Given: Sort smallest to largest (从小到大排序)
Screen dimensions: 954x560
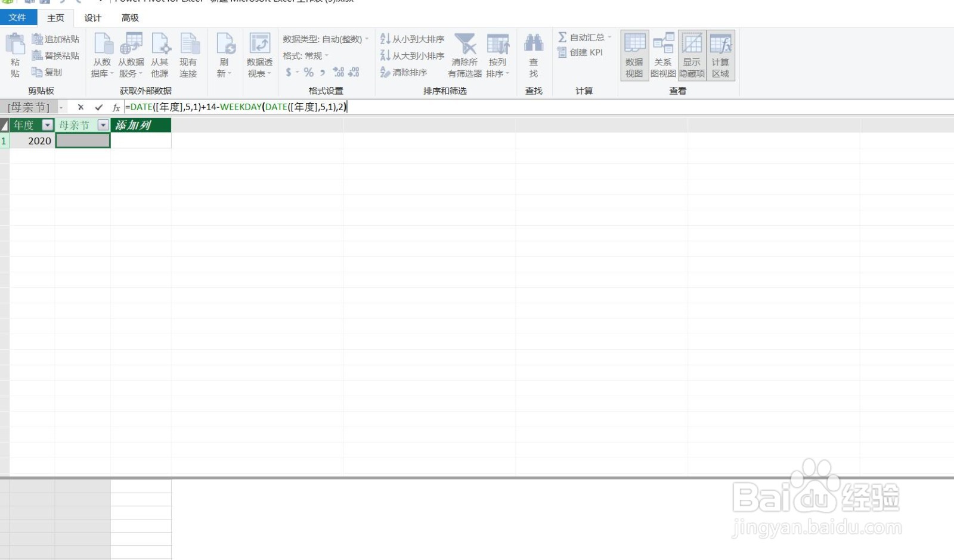Looking at the screenshot, I should pos(413,39).
